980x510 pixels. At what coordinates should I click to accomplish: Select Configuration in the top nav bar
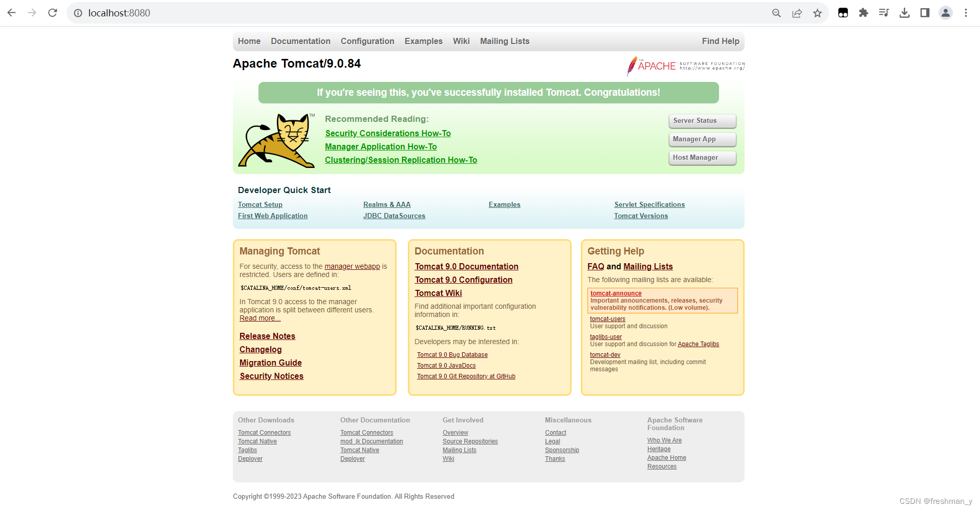[x=367, y=41]
